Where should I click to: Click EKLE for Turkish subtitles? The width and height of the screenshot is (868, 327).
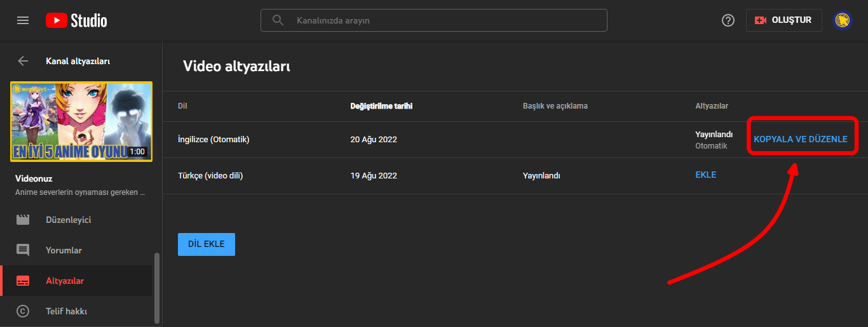pos(705,175)
